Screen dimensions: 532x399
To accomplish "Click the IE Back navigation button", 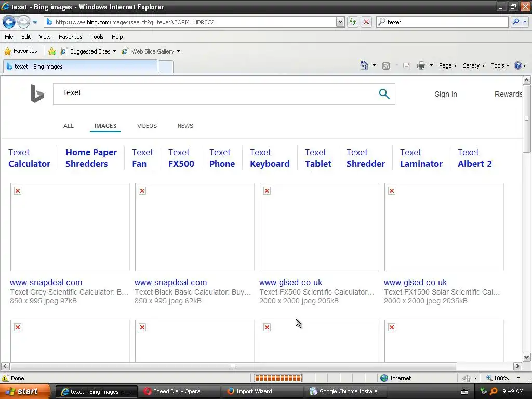I will (x=9, y=22).
